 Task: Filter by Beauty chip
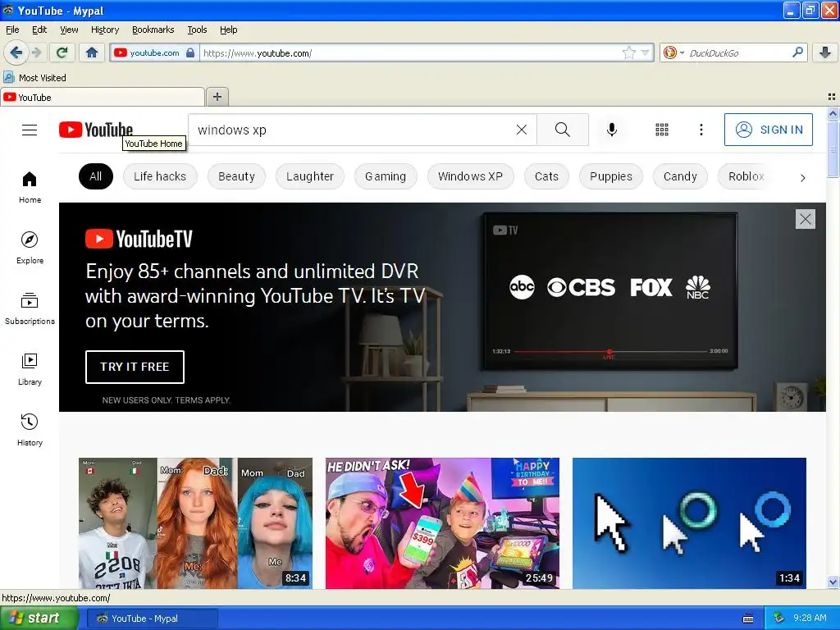coord(236,176)
